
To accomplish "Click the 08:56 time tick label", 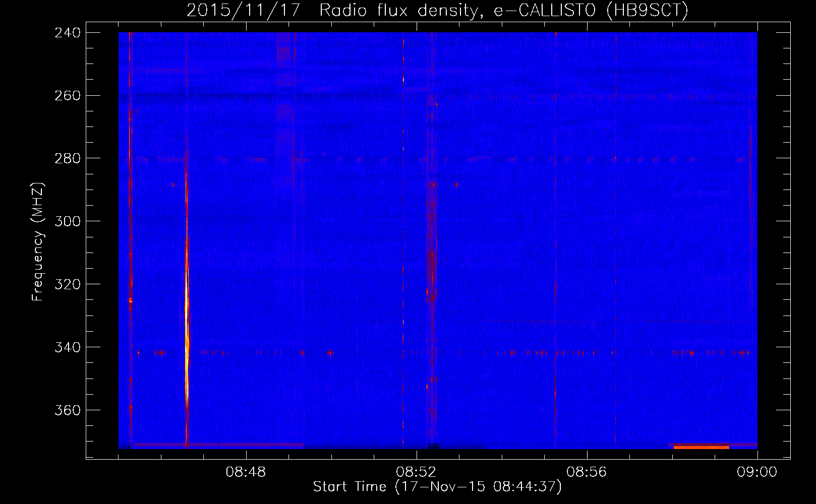I will coord(587,472).
